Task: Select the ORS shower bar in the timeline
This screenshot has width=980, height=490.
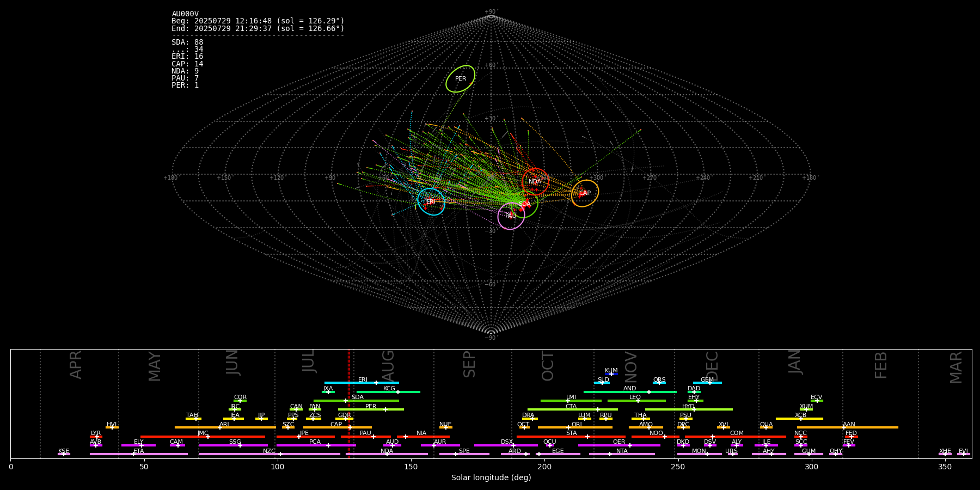Action: click(x=659, y=383)
